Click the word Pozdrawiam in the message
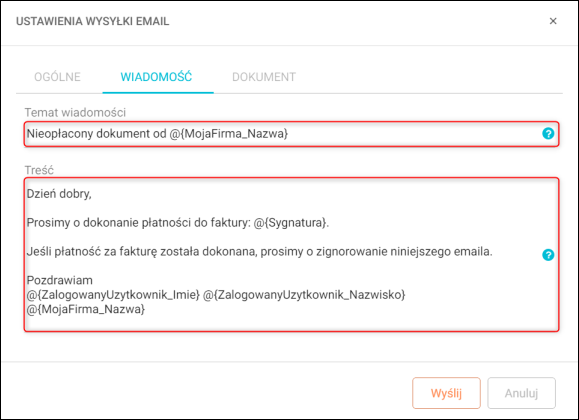 pyautogui.click(x=60, y=280)
